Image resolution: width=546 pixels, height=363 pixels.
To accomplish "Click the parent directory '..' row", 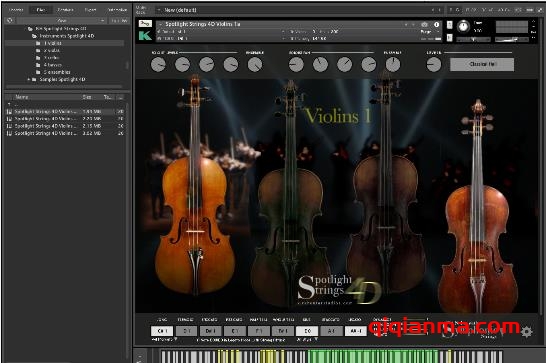I will click(x=64, y=105).
